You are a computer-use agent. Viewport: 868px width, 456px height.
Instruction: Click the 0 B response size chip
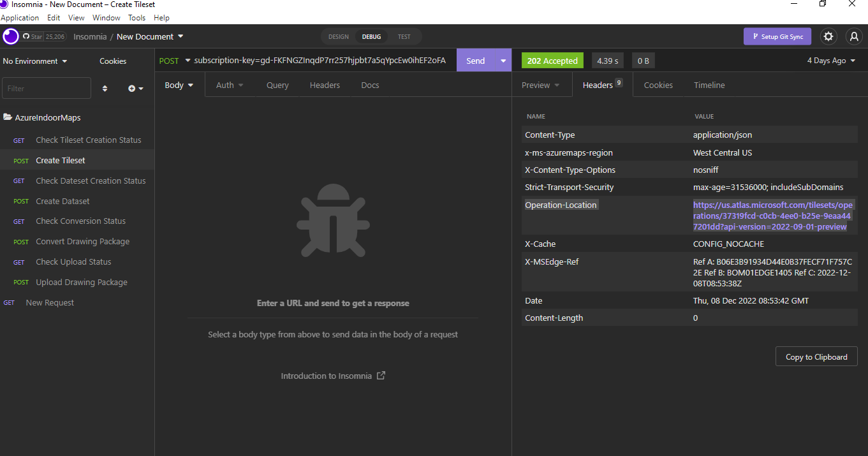coord(643,60)
